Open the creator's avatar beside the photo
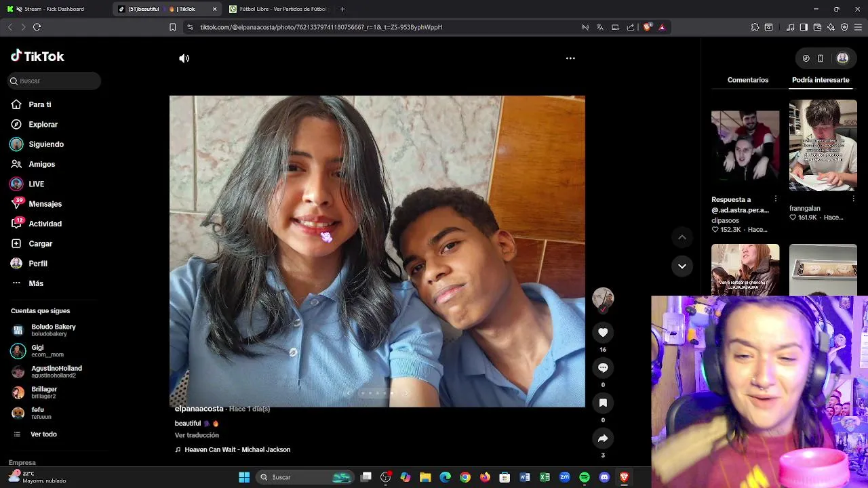Image resolution: width=868 pixels, height=488 pixels. (x=603, y=298)
